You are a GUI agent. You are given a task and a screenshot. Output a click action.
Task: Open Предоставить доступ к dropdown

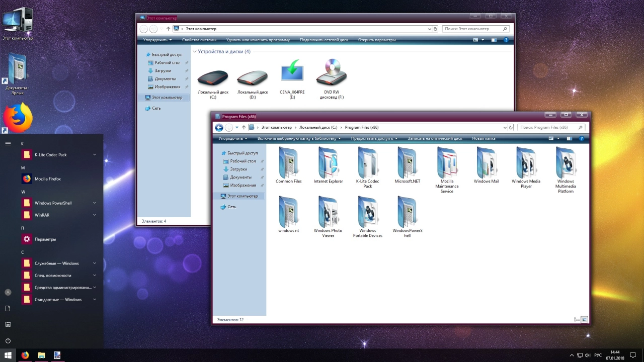pos(374,138)
